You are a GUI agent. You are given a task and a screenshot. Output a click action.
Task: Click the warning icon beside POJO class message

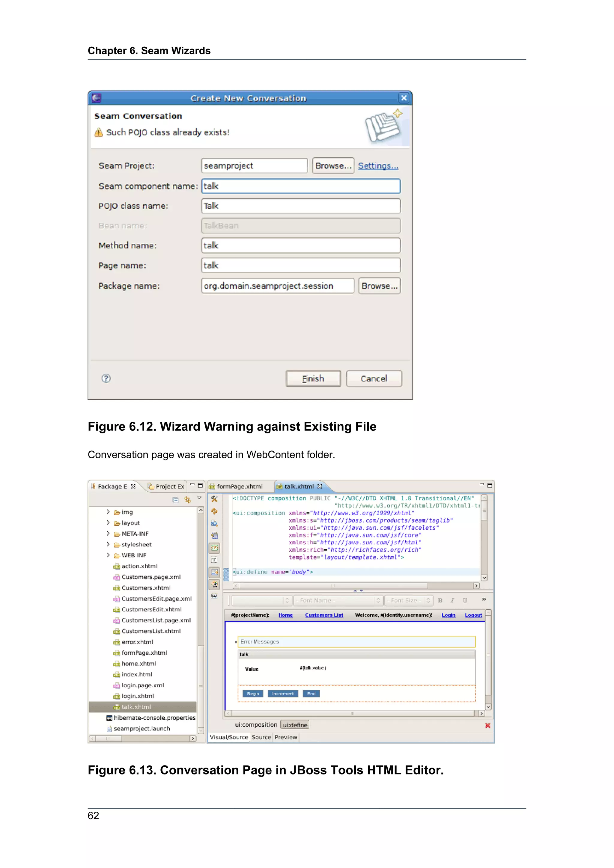(99, 132)
